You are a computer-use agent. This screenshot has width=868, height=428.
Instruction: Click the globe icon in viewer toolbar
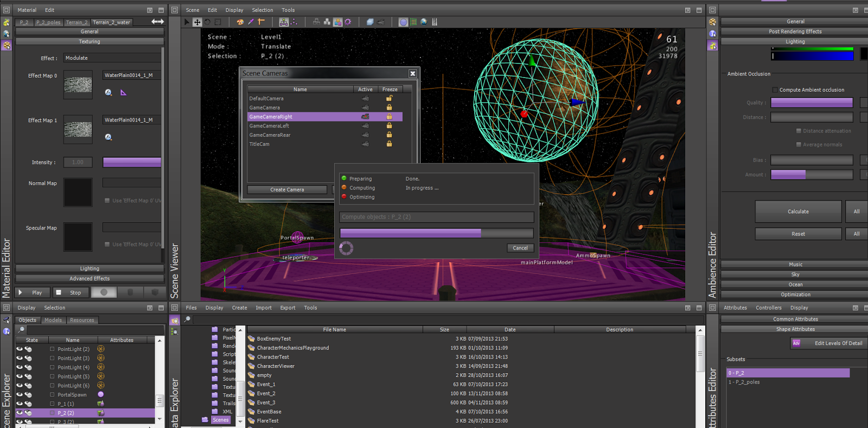click(424, 22)
